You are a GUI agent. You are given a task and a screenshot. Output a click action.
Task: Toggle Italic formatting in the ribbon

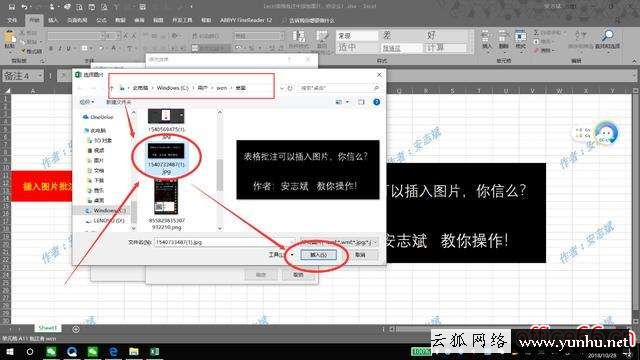click(x=60, y=49)
